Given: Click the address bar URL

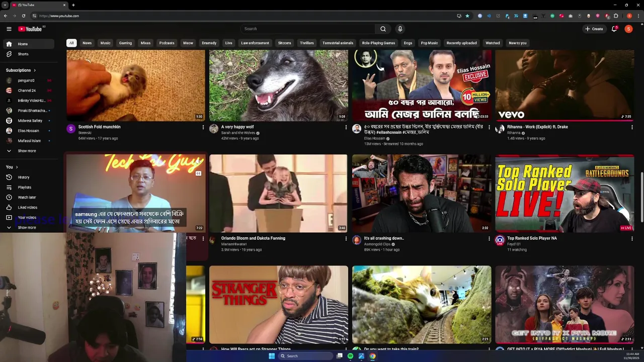Looking at the screenshot, I should click(x=59, y=16).
